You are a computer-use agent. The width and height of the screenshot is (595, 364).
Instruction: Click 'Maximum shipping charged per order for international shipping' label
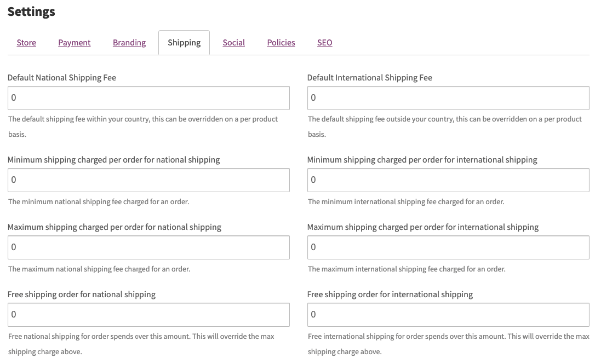tap(422, 227)
